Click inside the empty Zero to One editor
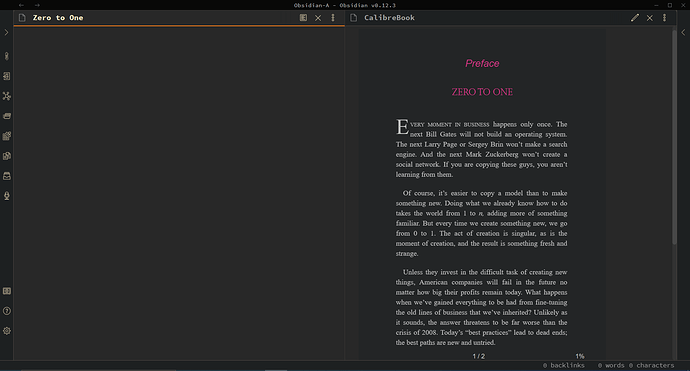Screen dimensions: 690x371 tap(179, 193)
